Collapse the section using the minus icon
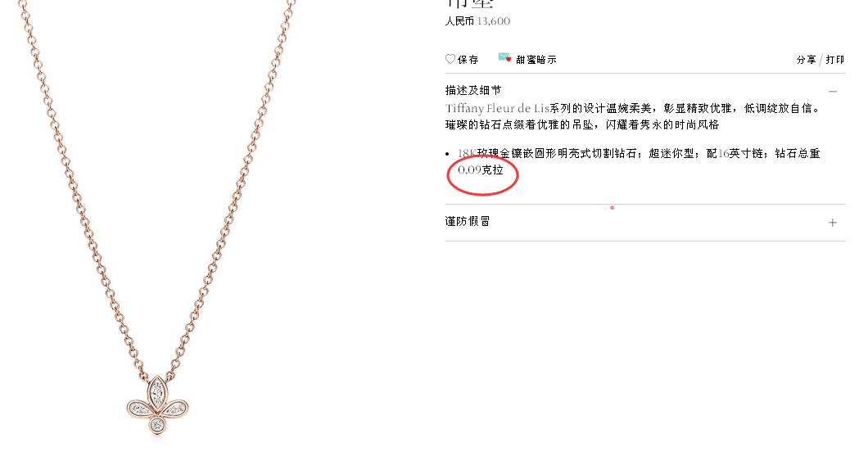Image resolution: width=868 pixels, height=456 pixels. click(x=833, y=92)
